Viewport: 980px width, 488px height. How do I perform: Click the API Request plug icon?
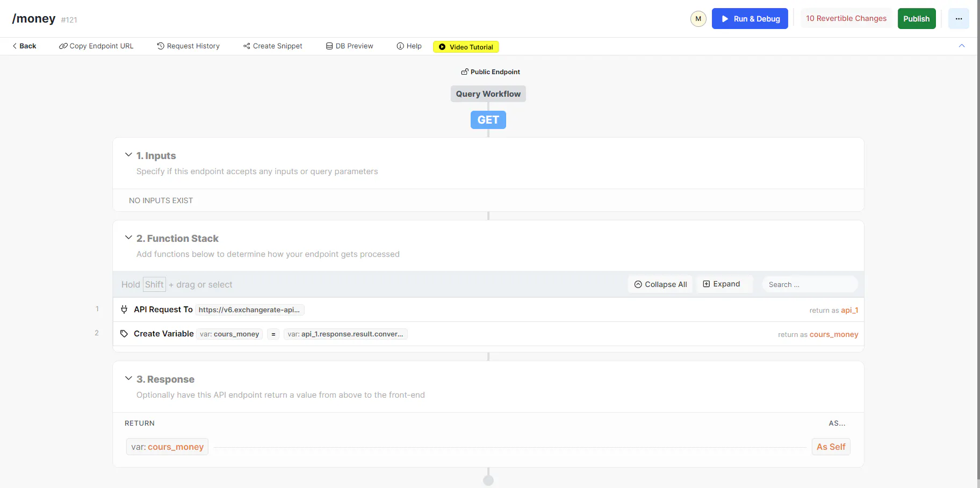pyautogui.click(x=124, y=310)
